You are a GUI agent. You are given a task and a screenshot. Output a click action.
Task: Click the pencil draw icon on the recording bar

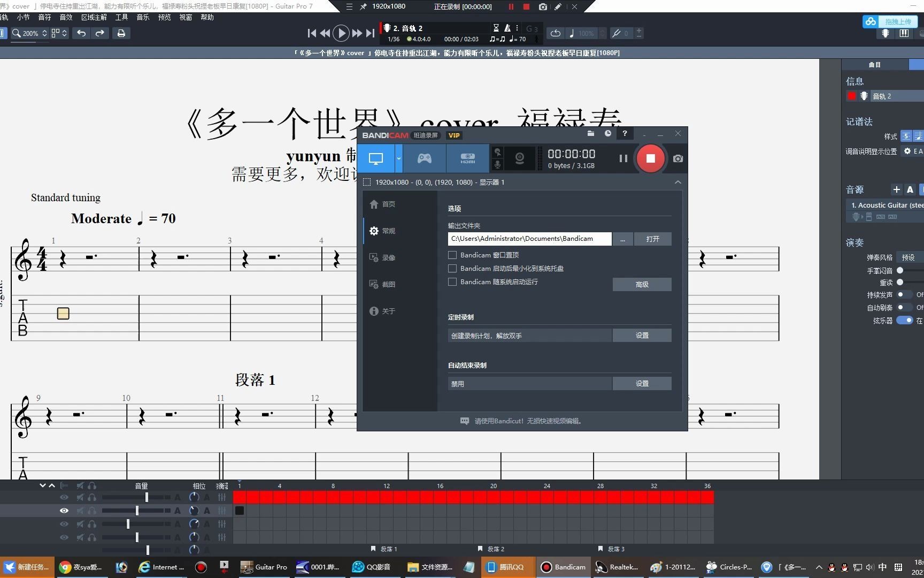point(558,7)
